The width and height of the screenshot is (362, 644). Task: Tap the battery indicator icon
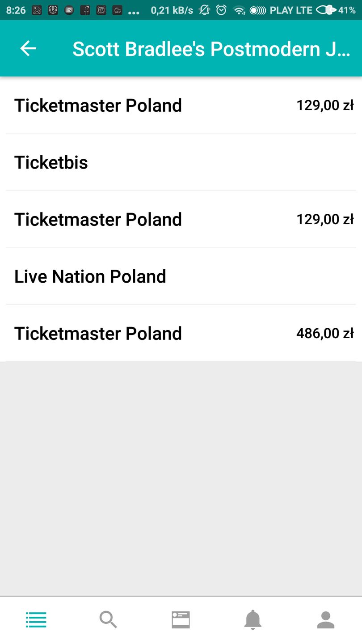tap(326, 10)
